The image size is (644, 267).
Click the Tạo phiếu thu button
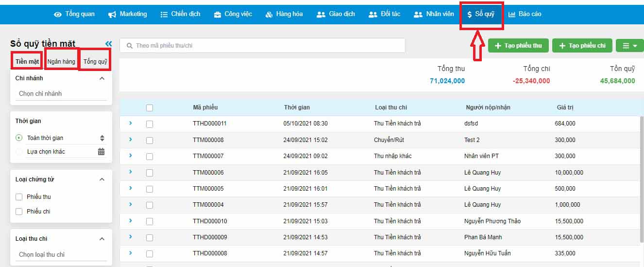pyautogui.click(x=518, y=46)
